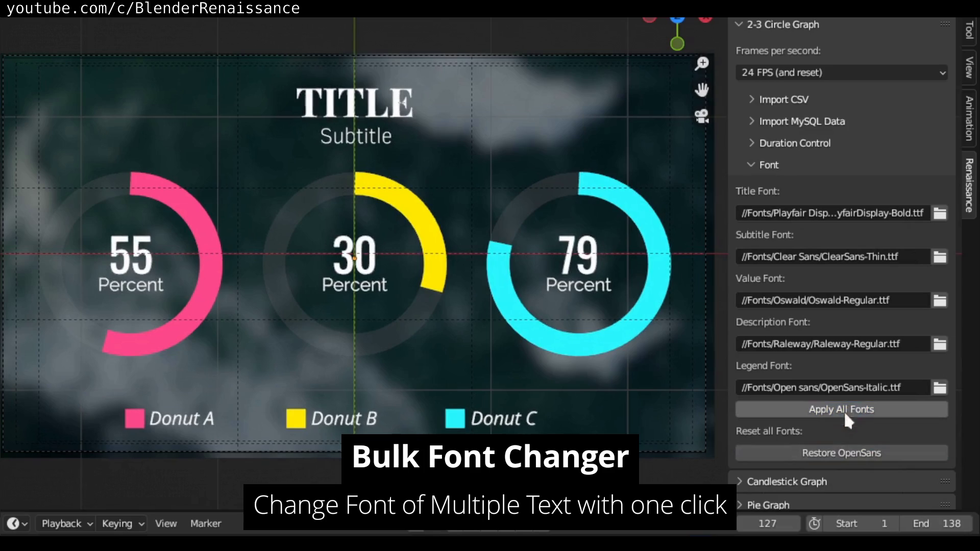Open folder browser for Legend Font

click(940, 388)
